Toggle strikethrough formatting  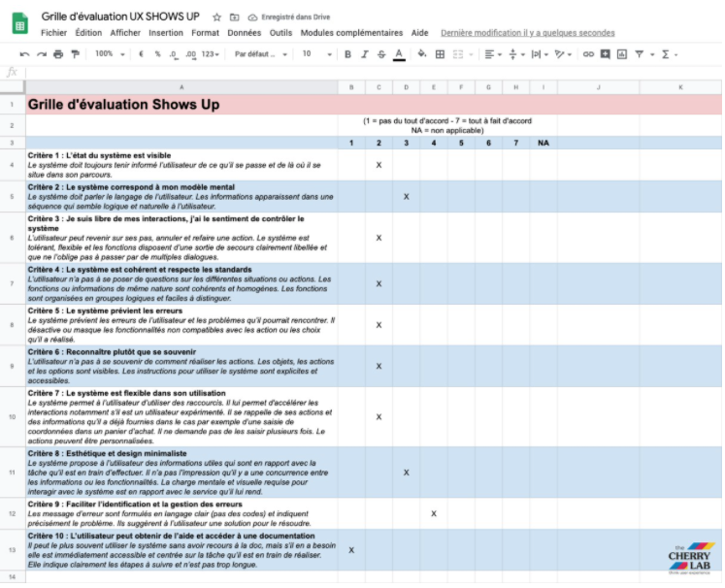(381, 54)
